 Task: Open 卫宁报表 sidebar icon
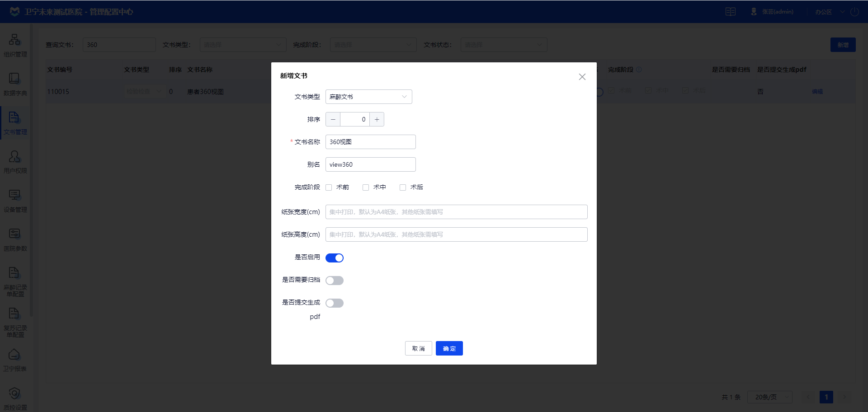14,354
